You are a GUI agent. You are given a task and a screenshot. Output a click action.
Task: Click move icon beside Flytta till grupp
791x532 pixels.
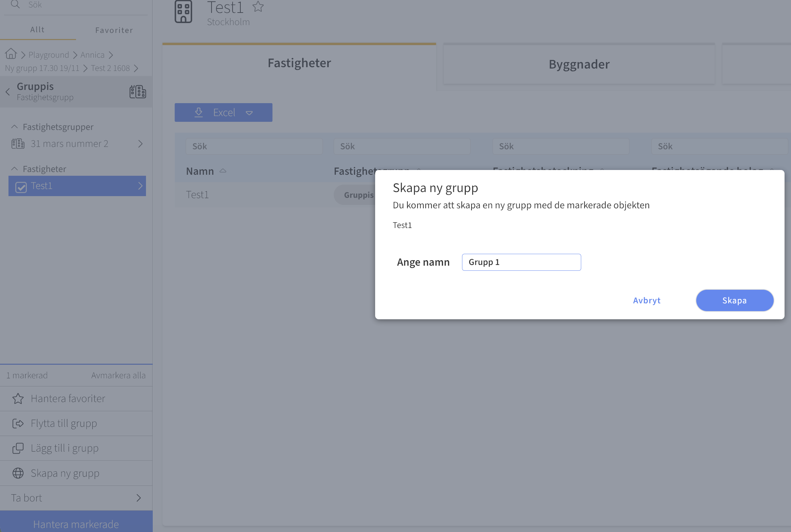[x=18, y=423]
